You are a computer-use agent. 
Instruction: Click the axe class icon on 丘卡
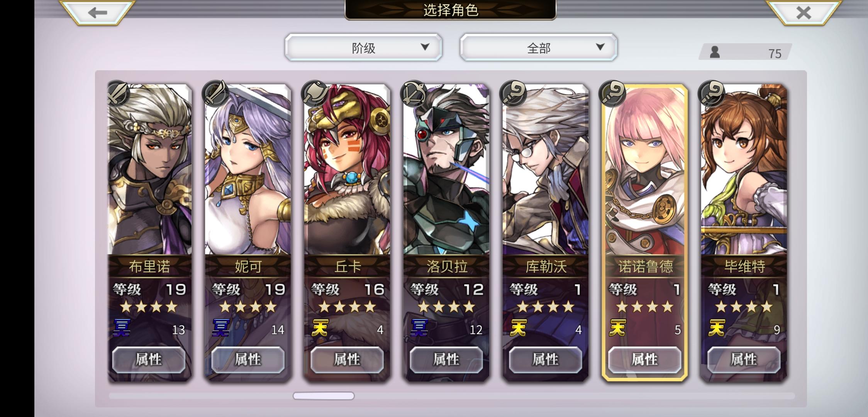pyautogui.click(x=315, y=93)
